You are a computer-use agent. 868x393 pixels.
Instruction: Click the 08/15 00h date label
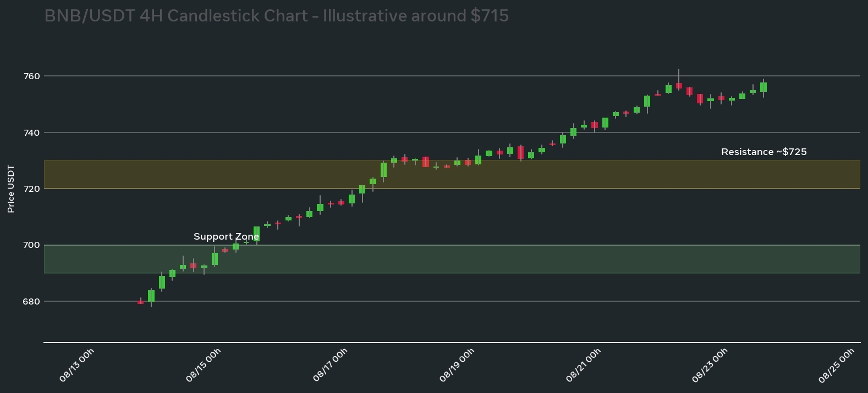tap(203, 365)
